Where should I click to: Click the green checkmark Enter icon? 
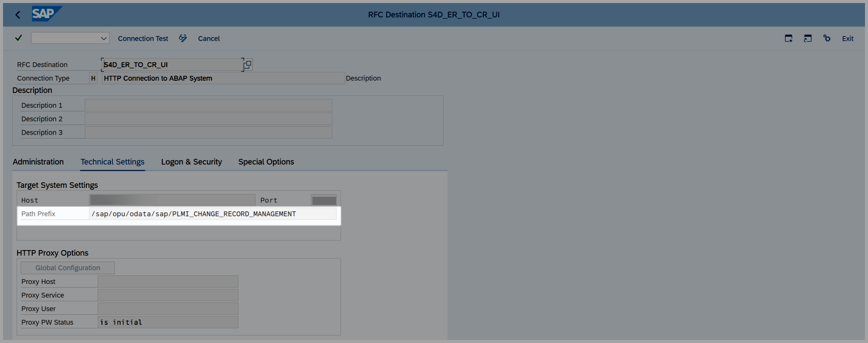pos(19,38)
